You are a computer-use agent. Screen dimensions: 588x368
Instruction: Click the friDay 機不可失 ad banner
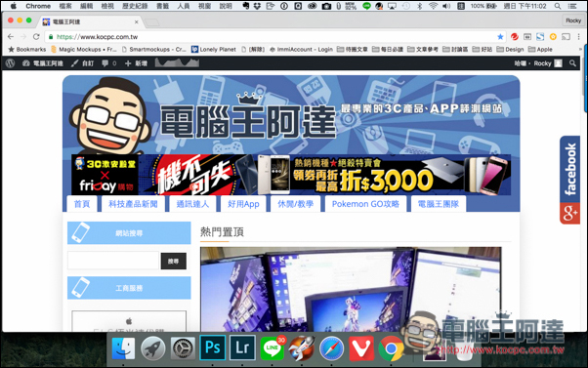[x=291, y=175]
